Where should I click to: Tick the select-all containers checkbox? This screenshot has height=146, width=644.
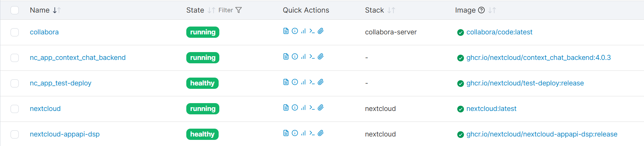coord(15,10)
